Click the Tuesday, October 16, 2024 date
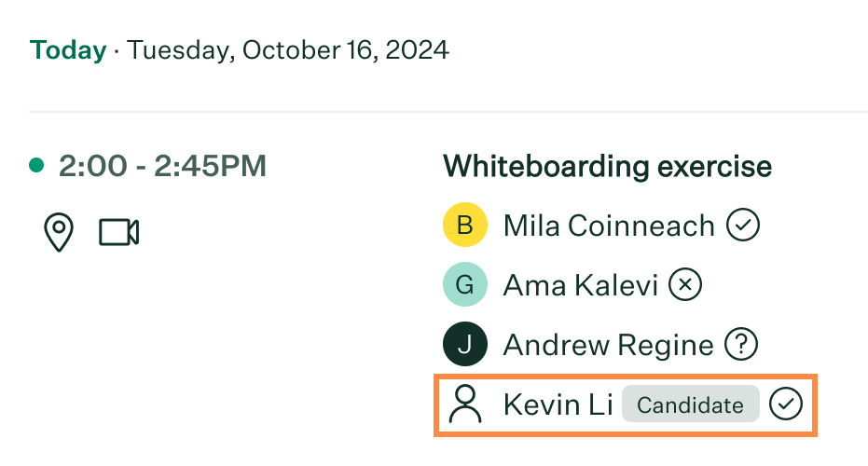 (x=288, y=50)
